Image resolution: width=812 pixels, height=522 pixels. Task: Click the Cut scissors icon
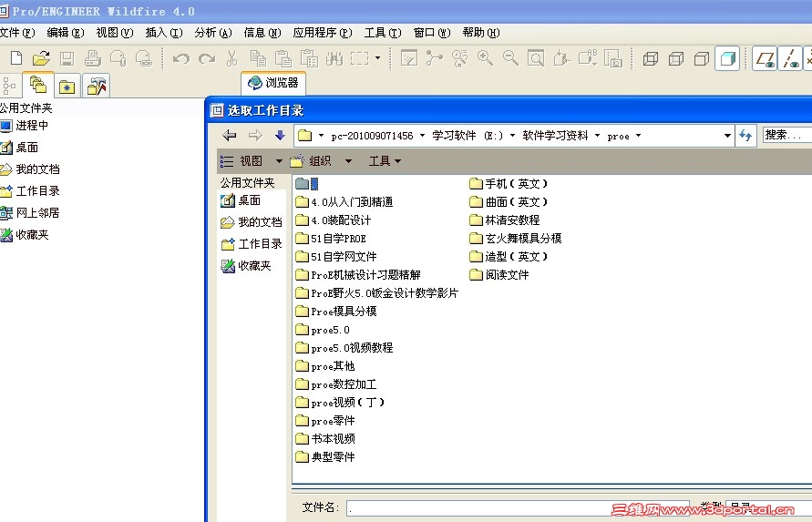(x=231, y=58)
